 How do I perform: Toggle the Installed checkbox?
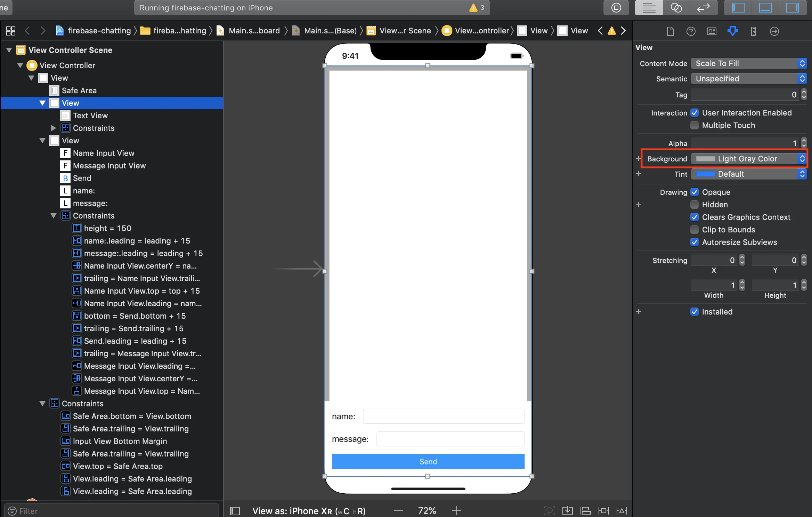point(695,312)
